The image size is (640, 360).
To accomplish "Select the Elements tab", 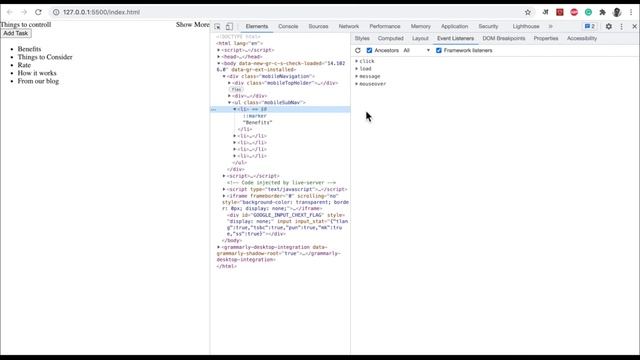I will coord(257,27).
